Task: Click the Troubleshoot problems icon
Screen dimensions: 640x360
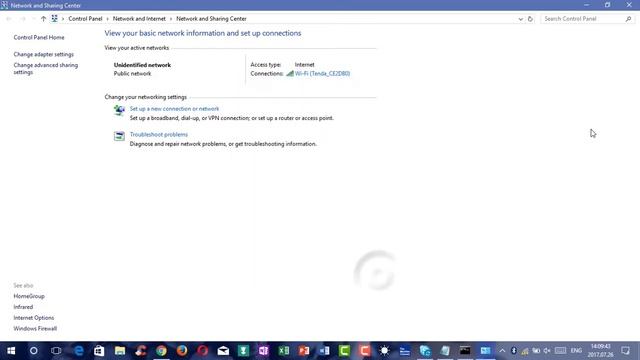Action: [x=119, y=136]
